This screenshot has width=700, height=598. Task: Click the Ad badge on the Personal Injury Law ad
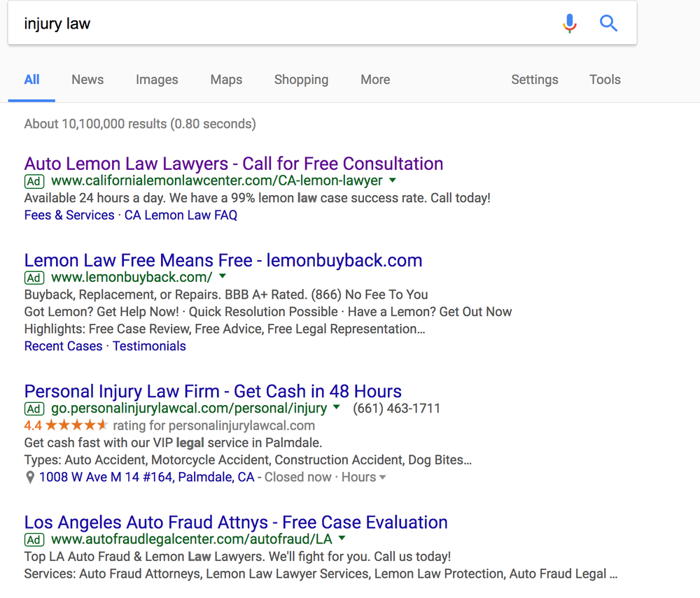coord(34,408)
